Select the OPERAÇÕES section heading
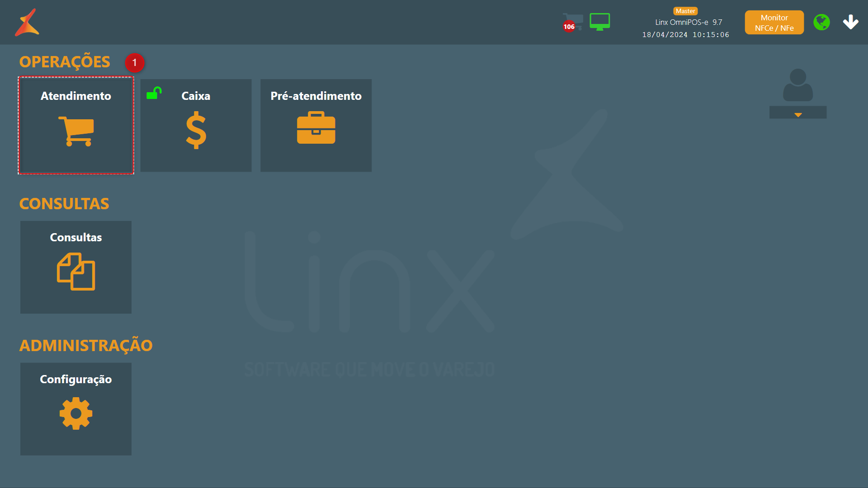 coord(65,62)
